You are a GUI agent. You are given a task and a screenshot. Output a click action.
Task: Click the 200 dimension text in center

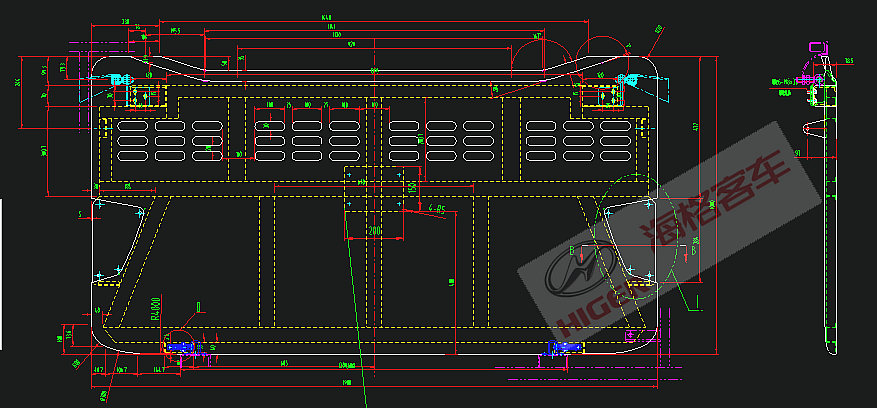tap(374, 230)
